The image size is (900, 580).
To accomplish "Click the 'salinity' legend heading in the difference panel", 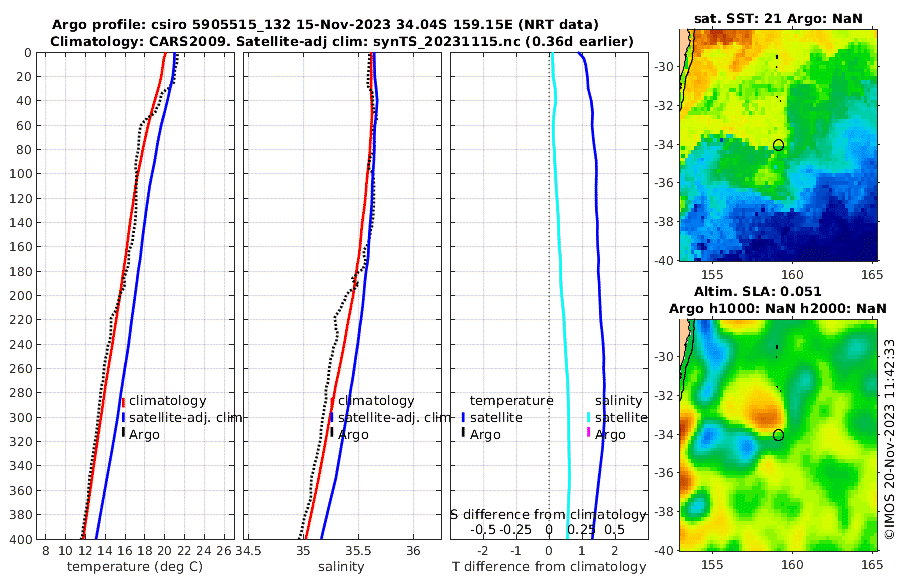I will [x=618, y=400].
